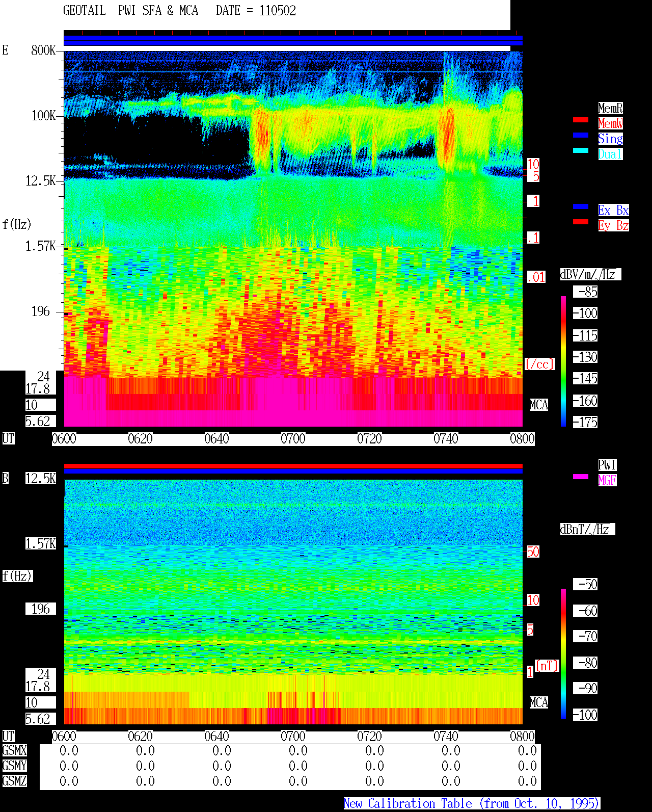Click the Sing legend label
652x812 pixels.
coord(610,139)
